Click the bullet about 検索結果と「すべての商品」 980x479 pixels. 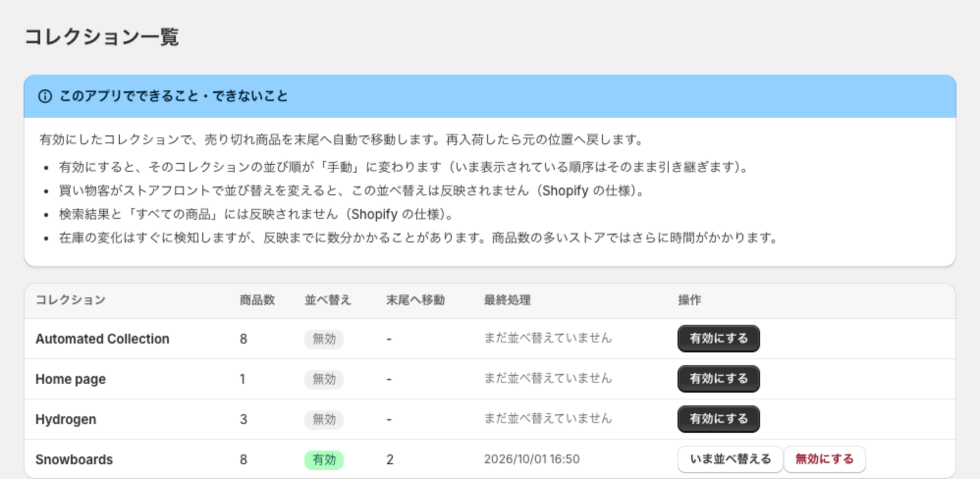point(257,214)
